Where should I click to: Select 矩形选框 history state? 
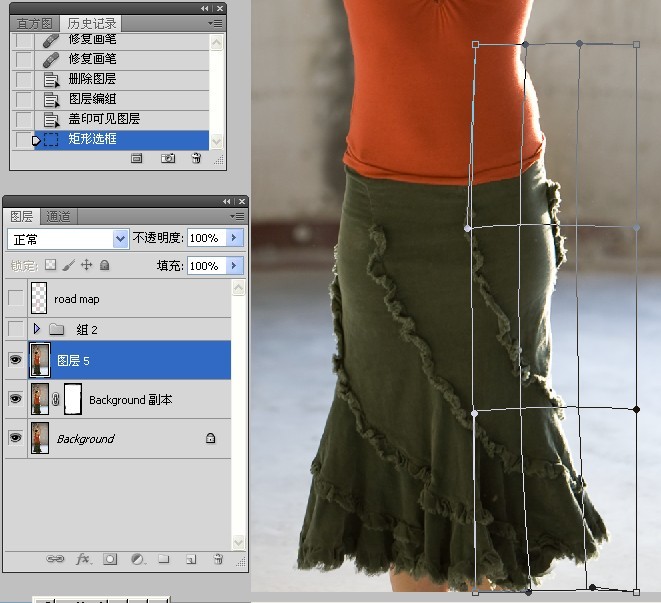121,139
